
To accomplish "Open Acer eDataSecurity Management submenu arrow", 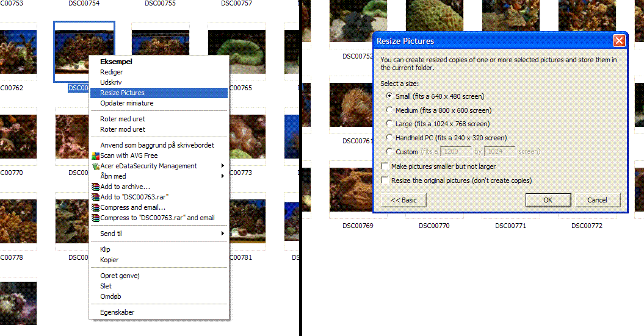I will [x=223, y=166].
